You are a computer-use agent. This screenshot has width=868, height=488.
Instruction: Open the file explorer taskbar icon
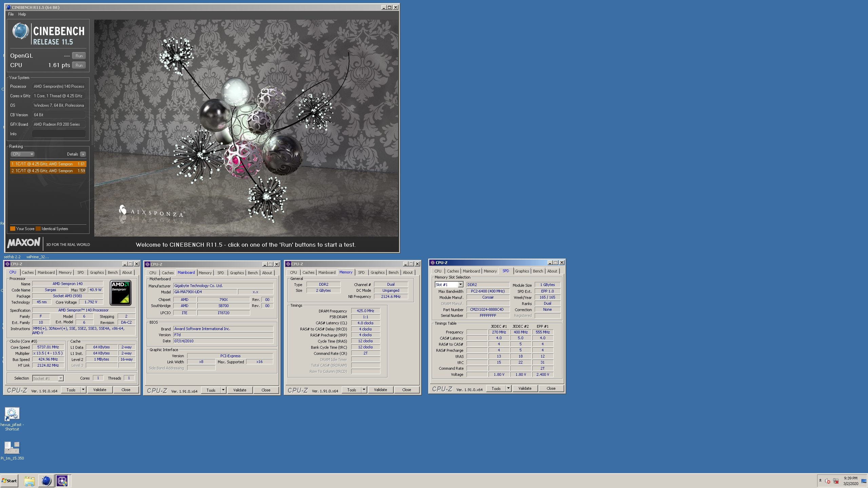[x=29, y=481]
